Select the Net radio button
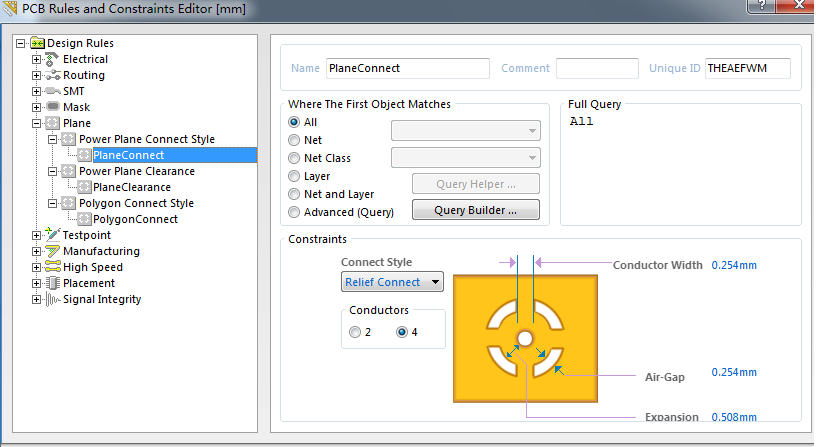816x447 pixels. click(x=294, y=140)
